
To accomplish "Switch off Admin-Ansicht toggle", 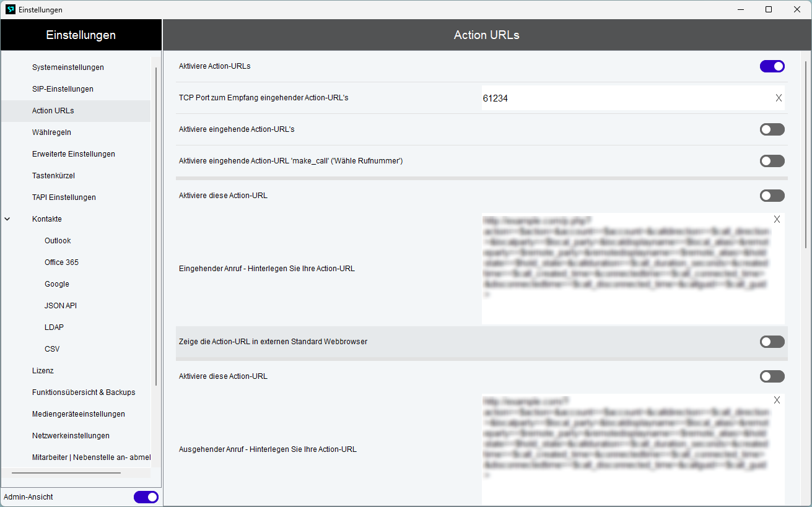I will coord(146,497).
